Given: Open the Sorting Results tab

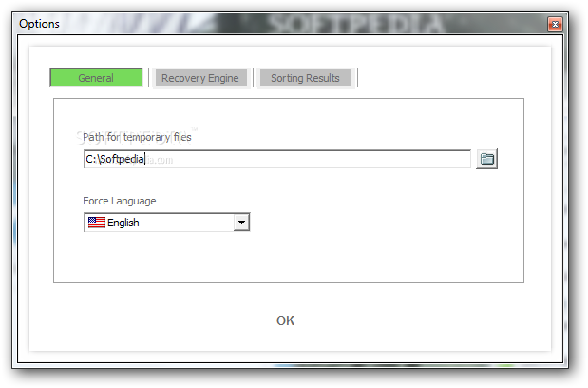Looking at the screenshot, I should (305, 78).
